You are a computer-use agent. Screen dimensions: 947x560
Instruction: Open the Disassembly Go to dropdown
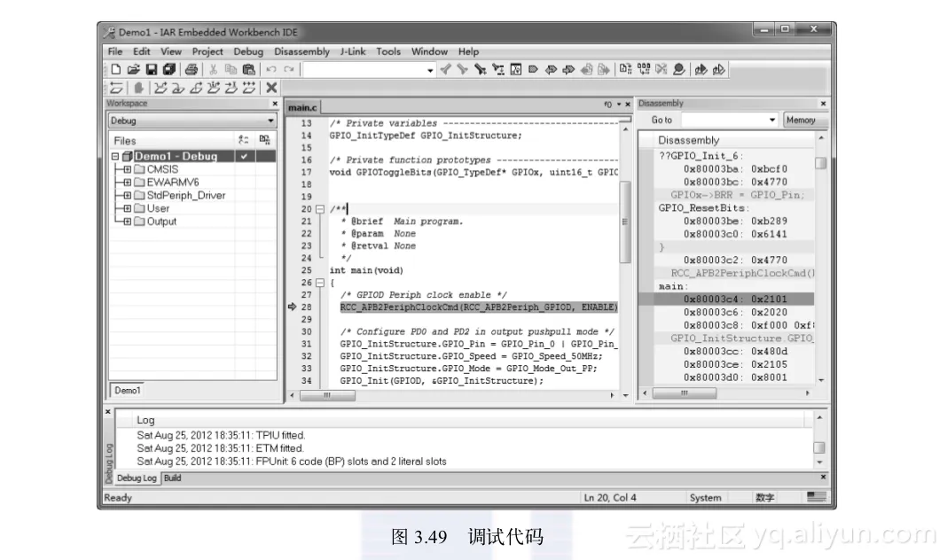[771, 121]
